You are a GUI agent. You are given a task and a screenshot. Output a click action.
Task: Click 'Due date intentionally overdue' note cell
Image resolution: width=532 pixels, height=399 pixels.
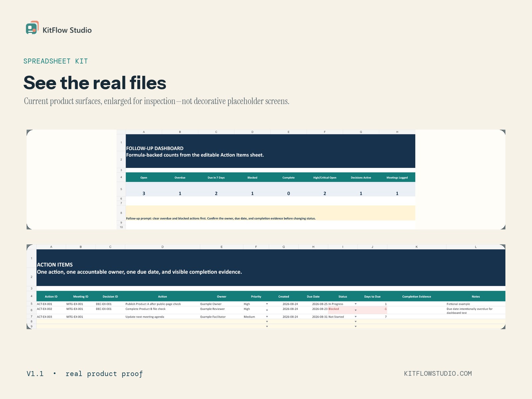pyautogui.click(x=476, y=311)
